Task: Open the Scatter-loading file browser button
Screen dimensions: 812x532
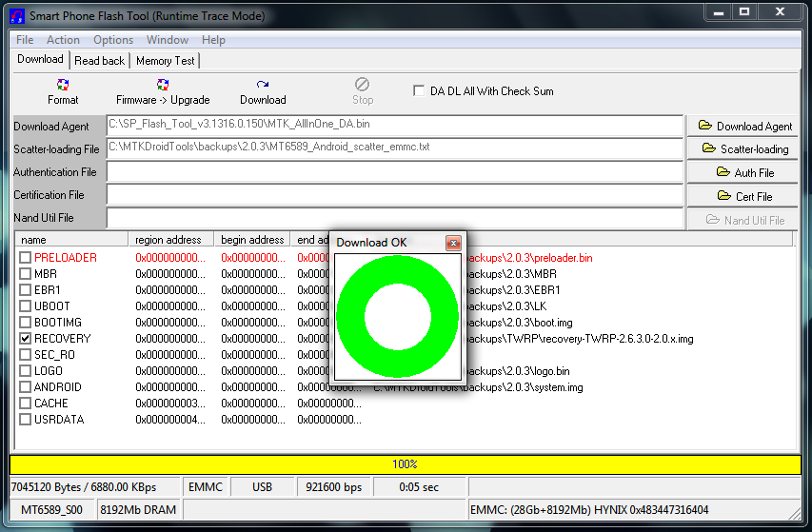Action: click(x=745, y=149)
